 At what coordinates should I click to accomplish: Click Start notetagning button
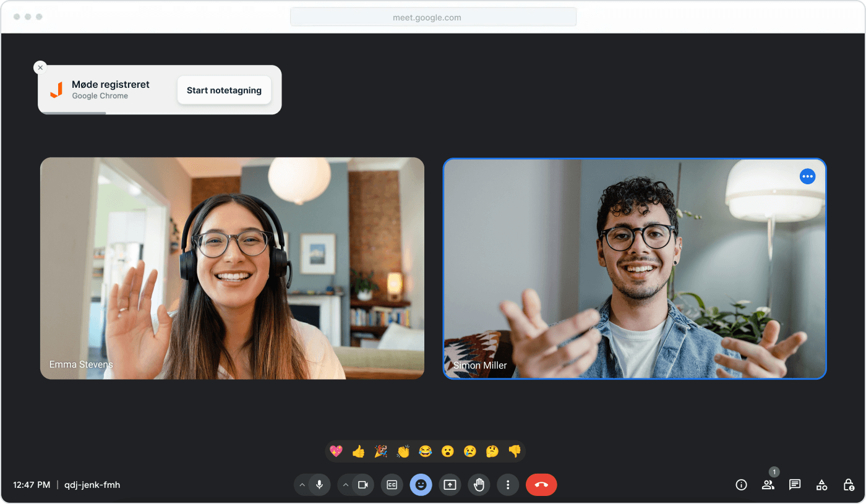[224, 90]
